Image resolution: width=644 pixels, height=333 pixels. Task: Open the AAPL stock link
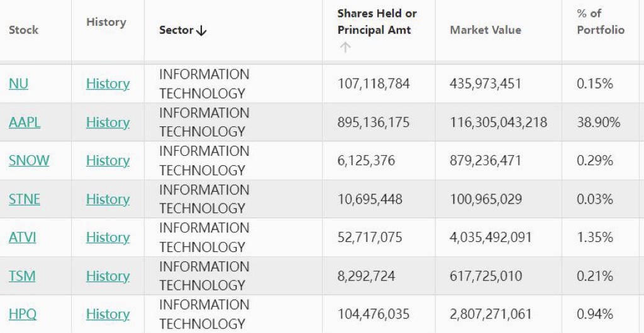click(25, 122)
